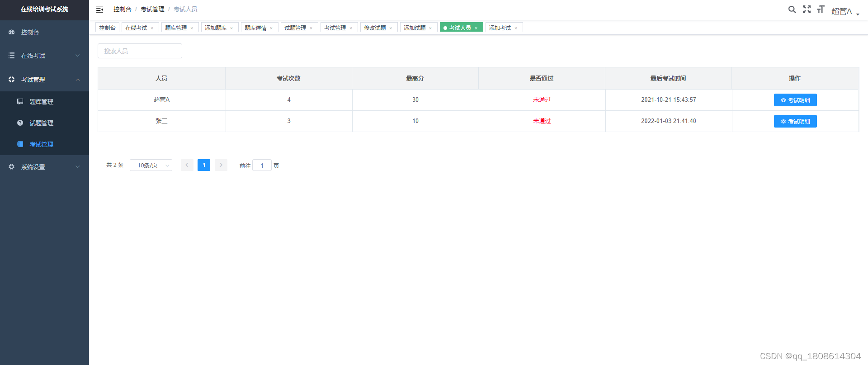
Task: Click the 考试管理 breadcrumb link
Action: pyautogui.click(x=152, y=9)
